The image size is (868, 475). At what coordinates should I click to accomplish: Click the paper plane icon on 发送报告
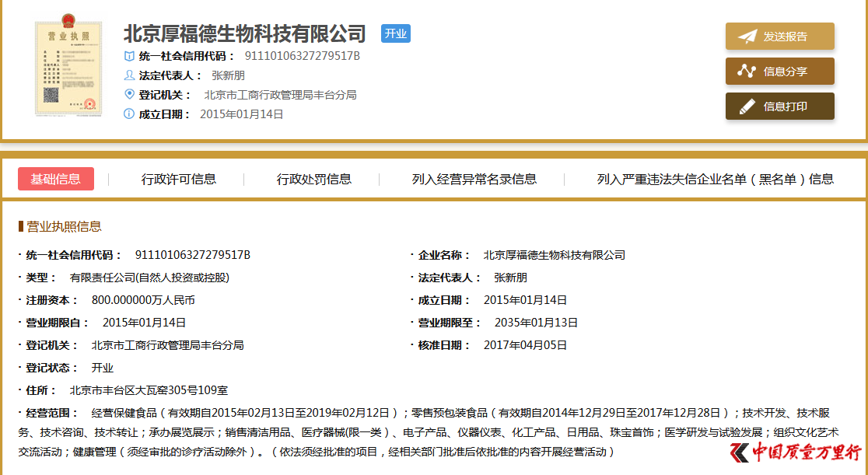pyautogui.click(x=747, y=37)
